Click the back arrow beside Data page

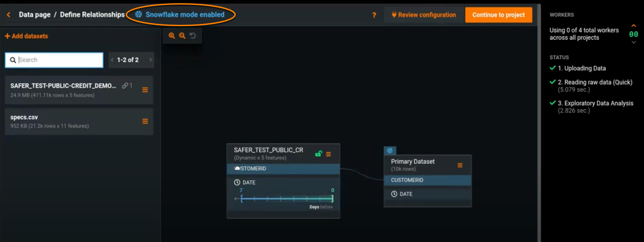[9, 15]
